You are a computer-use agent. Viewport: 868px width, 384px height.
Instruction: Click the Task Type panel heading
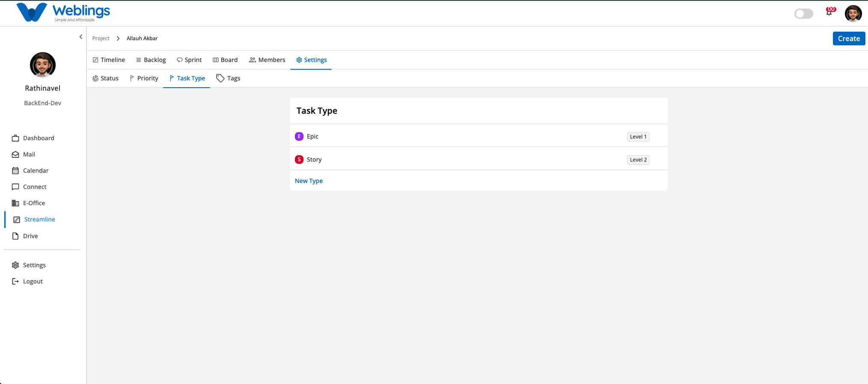317,111
